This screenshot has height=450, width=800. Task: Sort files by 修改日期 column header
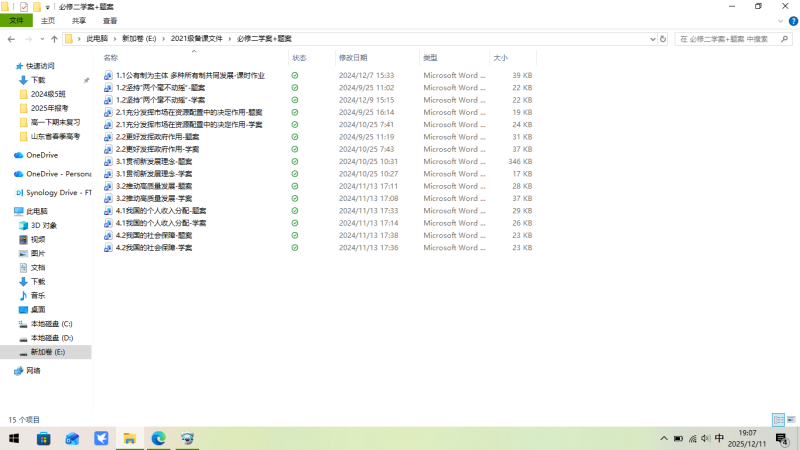tap(353, 58)
